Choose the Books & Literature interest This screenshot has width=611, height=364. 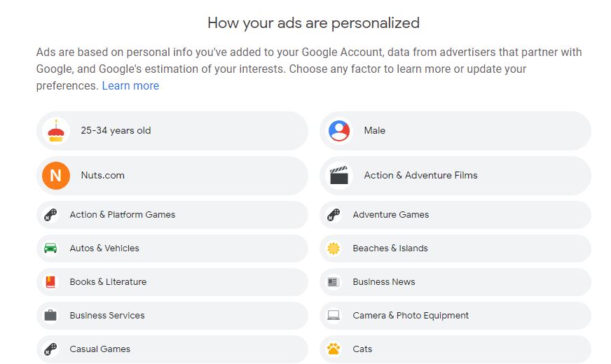[108, 282]
